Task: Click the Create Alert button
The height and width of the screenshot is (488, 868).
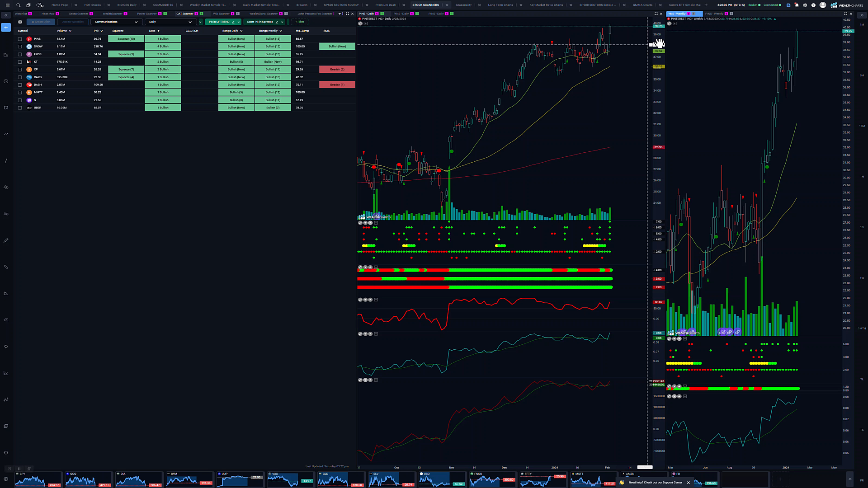Action: [41, 22]
